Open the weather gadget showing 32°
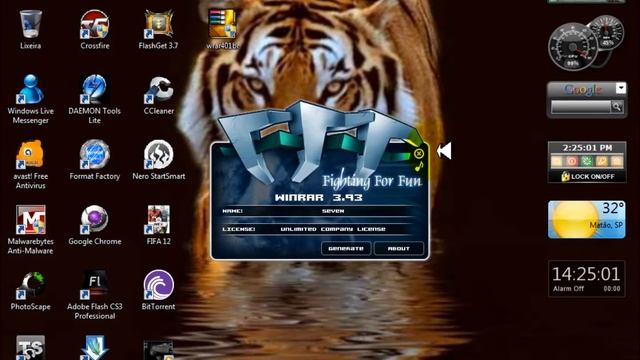640x360 pixels. pos(587,220)
